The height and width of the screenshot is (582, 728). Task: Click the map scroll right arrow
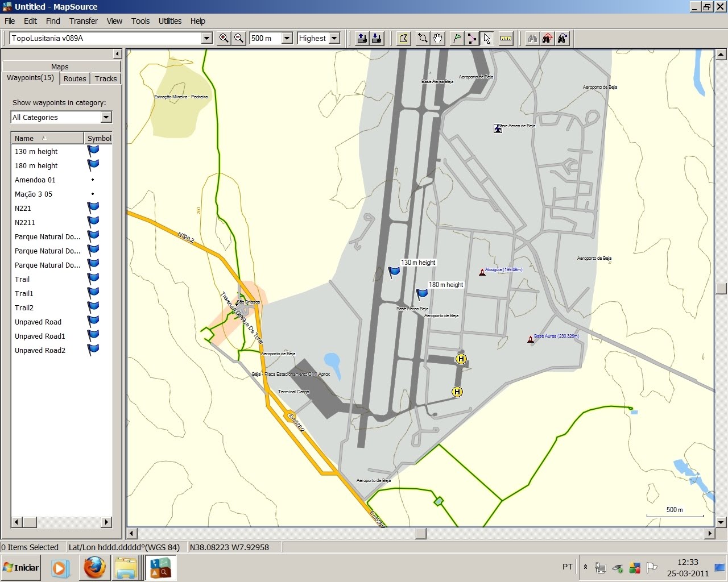[709, 533]
